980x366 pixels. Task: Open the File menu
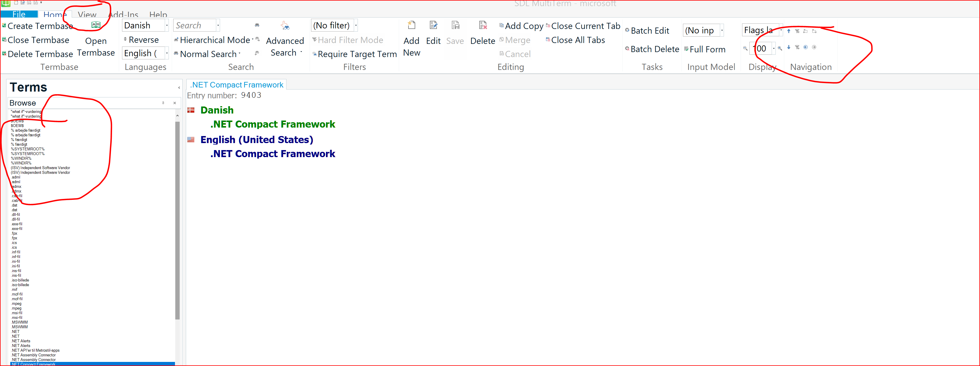[18, 14]
